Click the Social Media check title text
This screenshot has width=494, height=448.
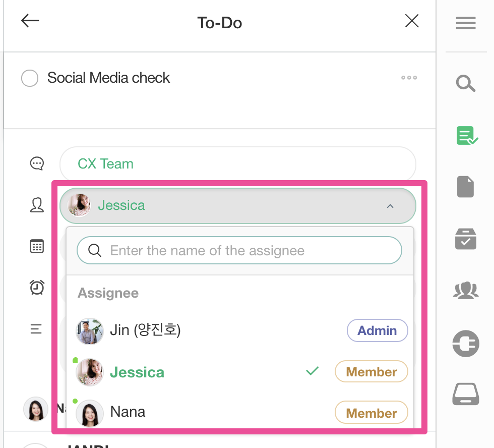click(x=108, y=78)
